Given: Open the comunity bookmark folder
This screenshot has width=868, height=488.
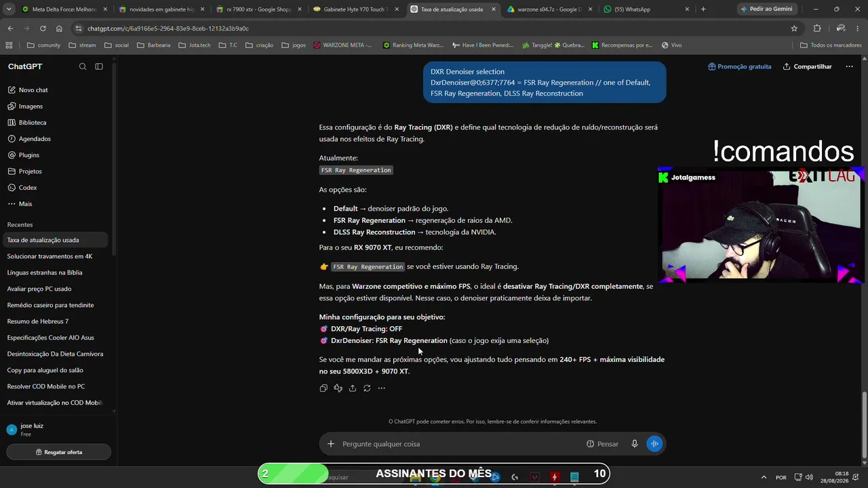Looking at the screenshot, I should tap(44, 45).
